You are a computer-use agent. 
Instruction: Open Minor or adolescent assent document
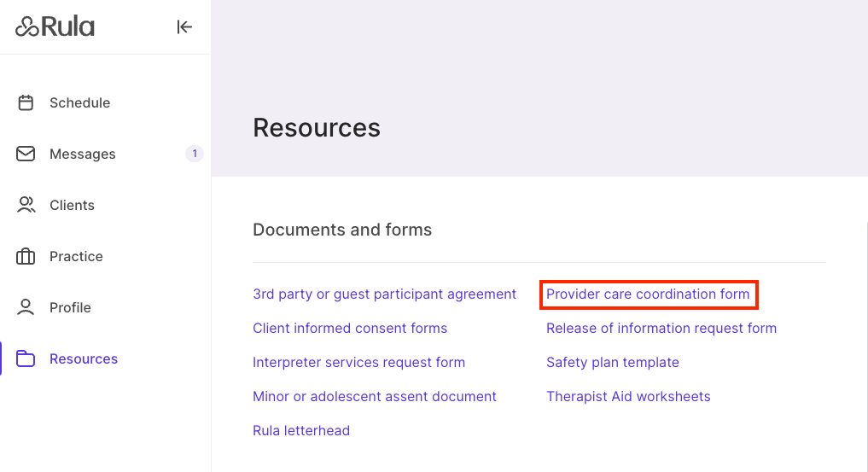point(375,396)
